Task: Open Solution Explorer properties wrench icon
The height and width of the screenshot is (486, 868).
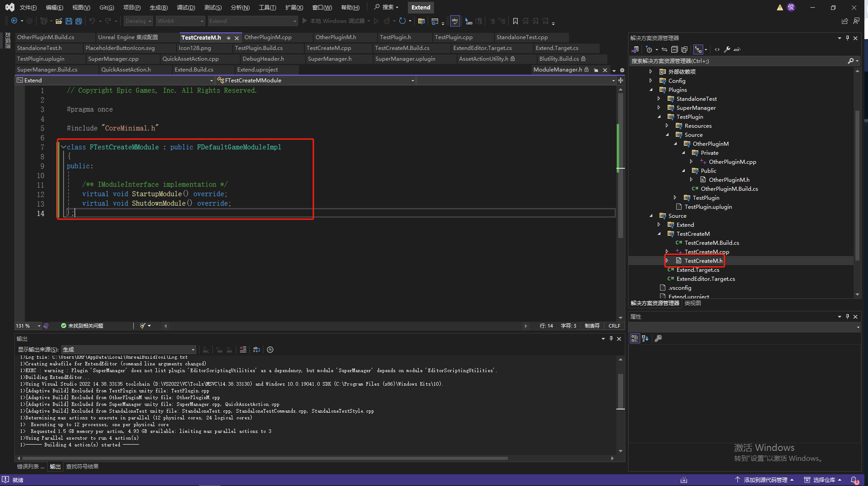Action: (x=727, y=49)
